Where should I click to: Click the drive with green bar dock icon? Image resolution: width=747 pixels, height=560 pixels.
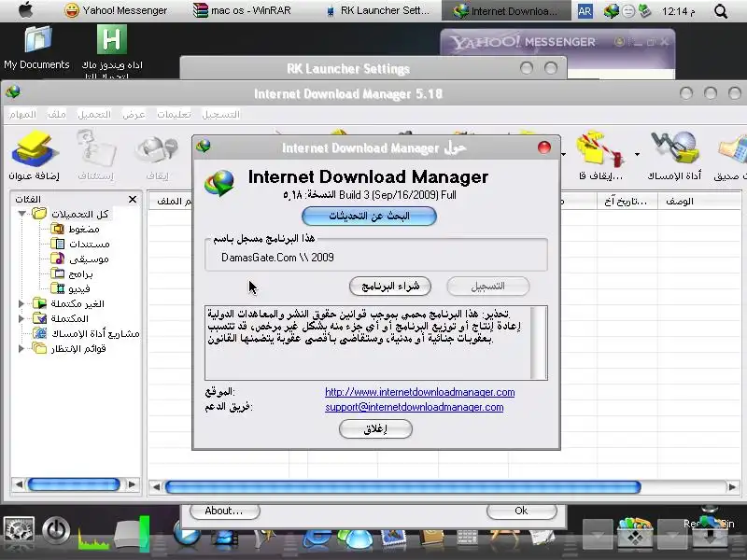pyautogui.click(x=132, y=533)
